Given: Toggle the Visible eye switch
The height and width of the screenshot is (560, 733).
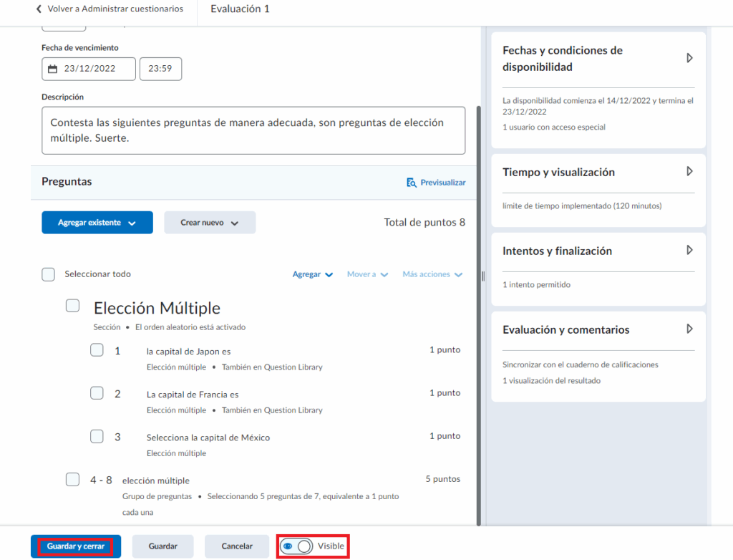Looking at the screenshot, I should pyautogui.click(x=296, y=546).
